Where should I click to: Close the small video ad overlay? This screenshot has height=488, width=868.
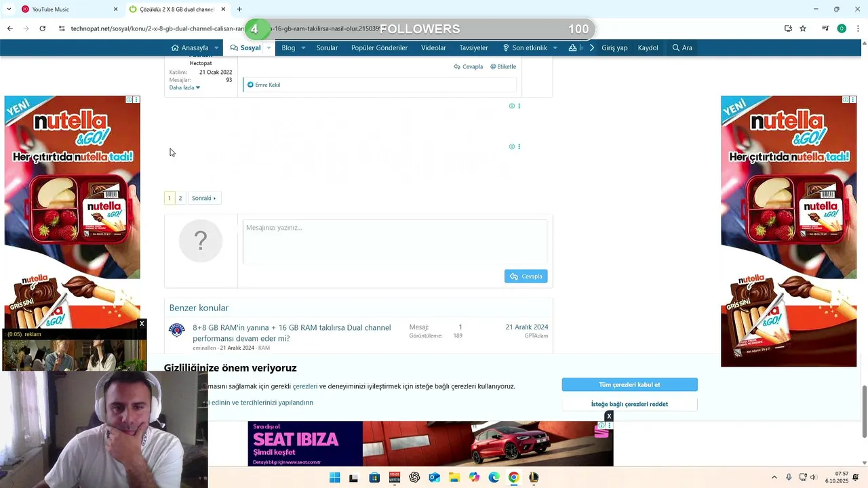coord(142,324)
